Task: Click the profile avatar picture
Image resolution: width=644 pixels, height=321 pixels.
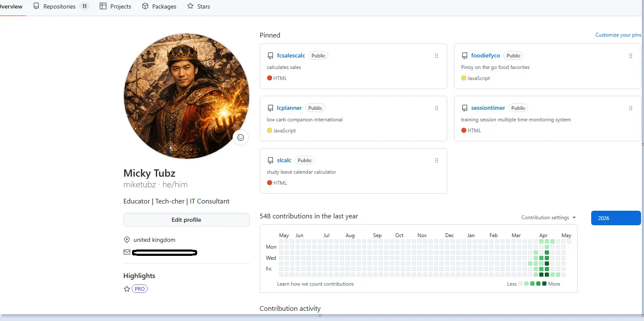Action: pos(187,96)
